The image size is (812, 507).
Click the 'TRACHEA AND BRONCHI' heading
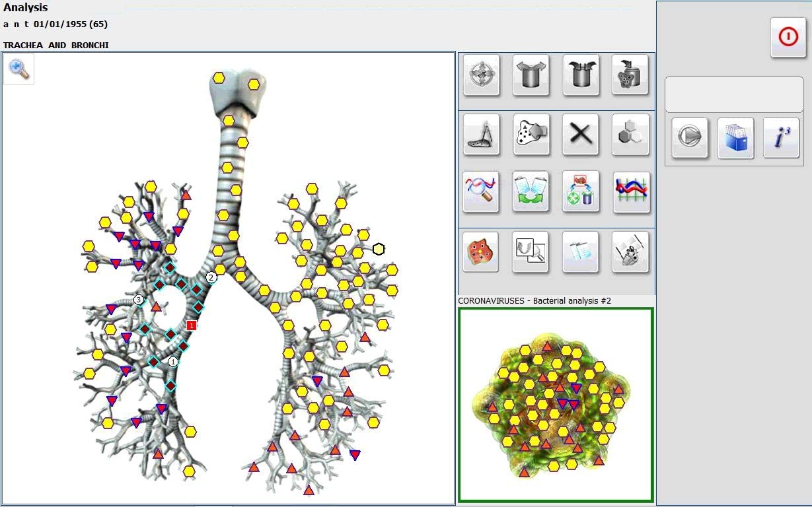(56, 46)
